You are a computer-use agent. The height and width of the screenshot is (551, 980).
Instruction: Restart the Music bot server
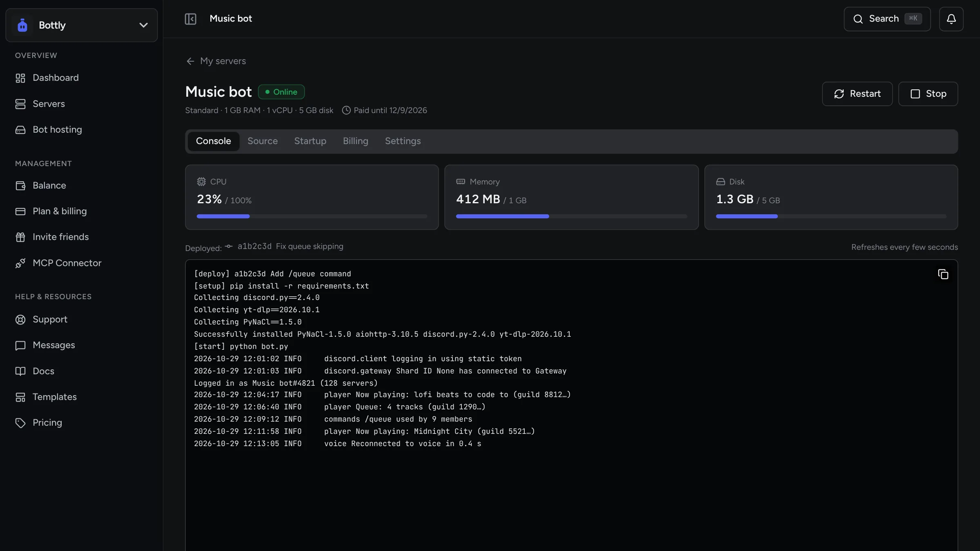point(857,94)
